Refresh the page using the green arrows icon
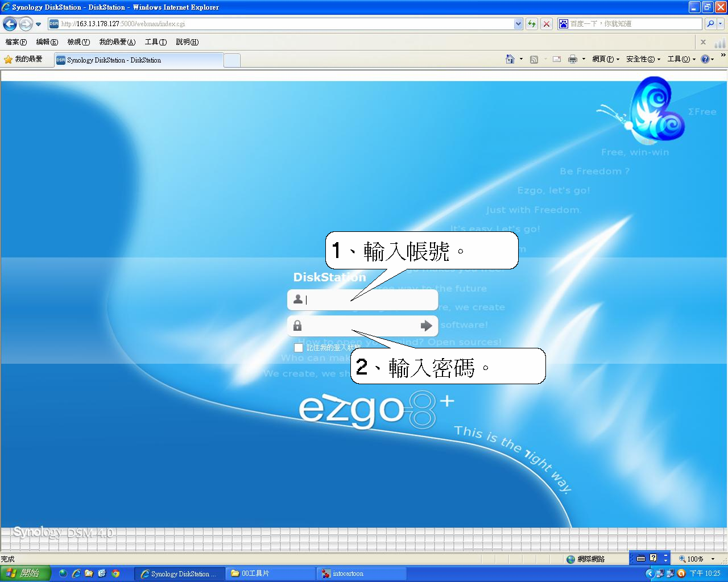The image size is (728, 582). (532, 24)
